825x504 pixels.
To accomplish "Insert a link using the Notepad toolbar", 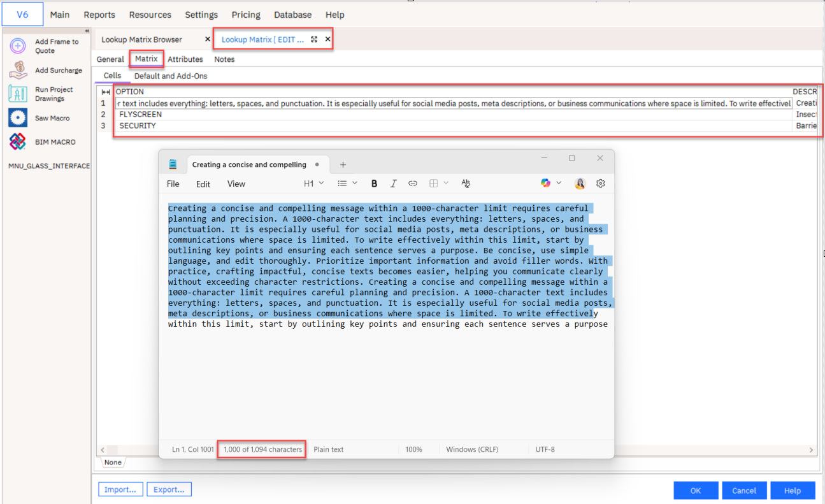I will (413, 184).
